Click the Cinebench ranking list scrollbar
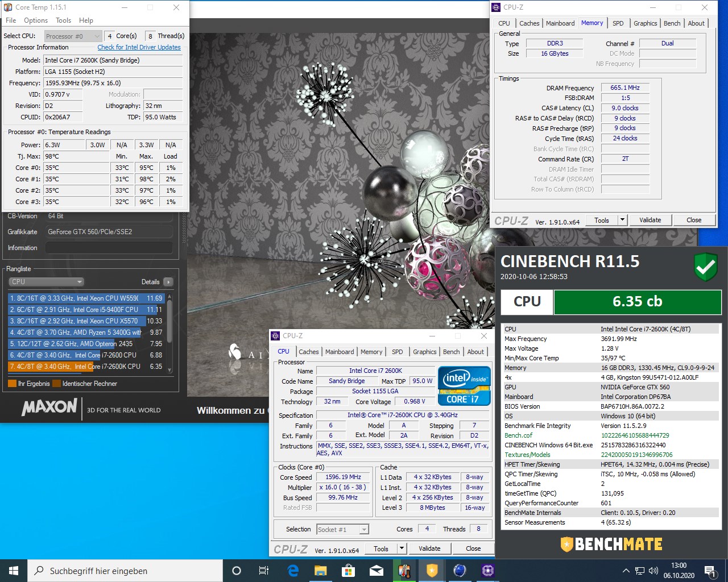The width and height of the screenshot is (728, 582). point(169,332)
